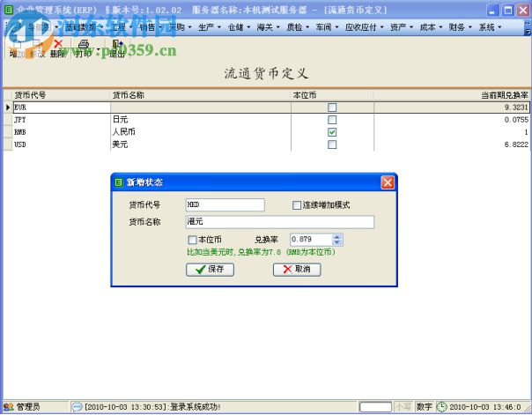Click the exchange rate cell 6.8222
This screenshot has width=532, height=415.
[452, 145]
